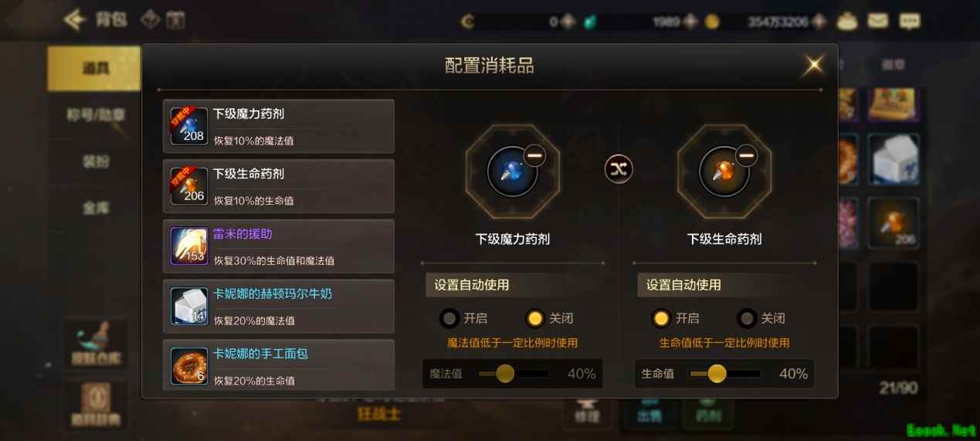Open the 金库 tab in sidebar
The width and height of the screenshot is (980, 441).
coord(95,208)
